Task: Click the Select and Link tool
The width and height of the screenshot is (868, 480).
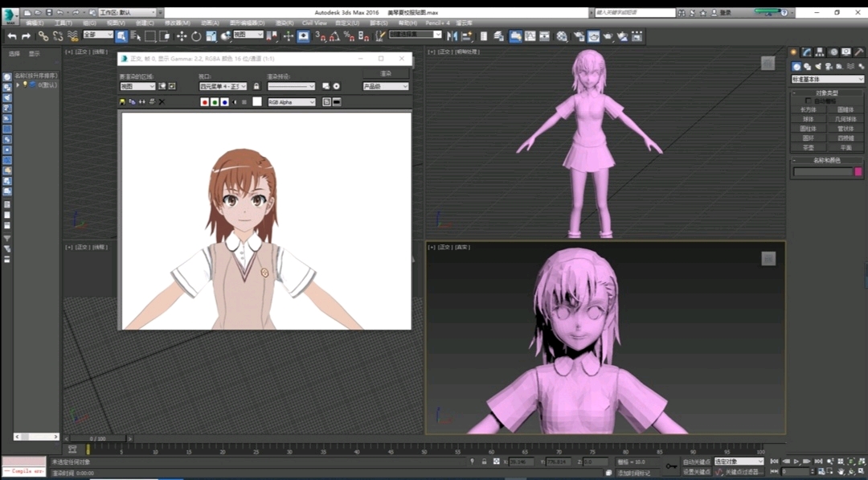Action: 43,36
